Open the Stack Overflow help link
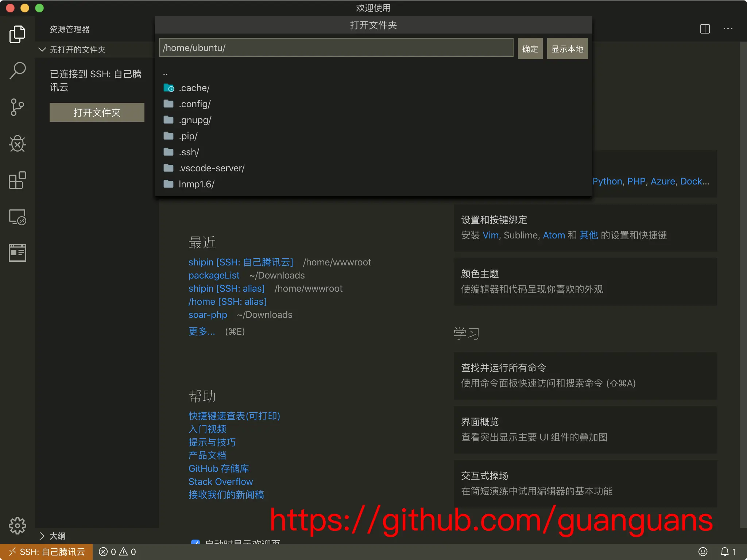The height and width of the screenshot is (560, 747). pyautogui.click(x=220, y=482)
